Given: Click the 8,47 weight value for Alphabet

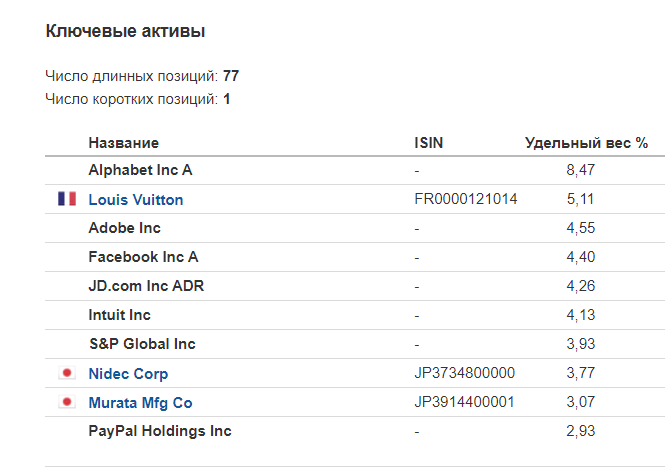Looking at the screenshot, I should (x=581, y=170).
